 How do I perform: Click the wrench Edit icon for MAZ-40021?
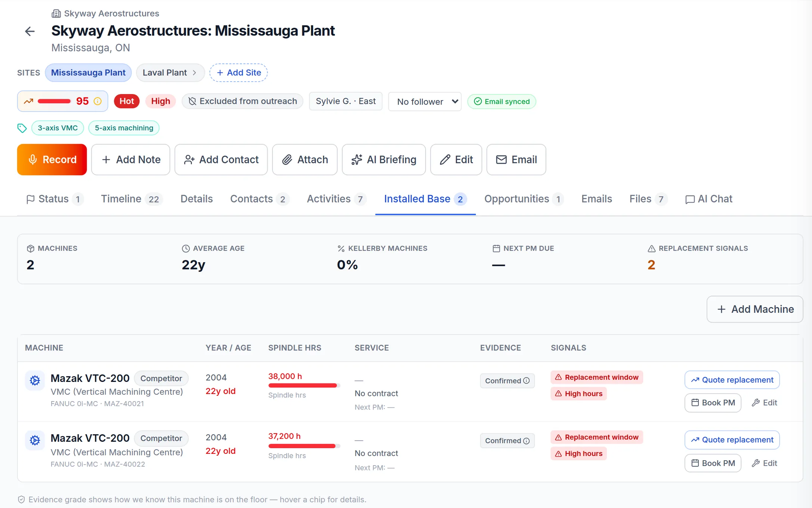point(756,403)
